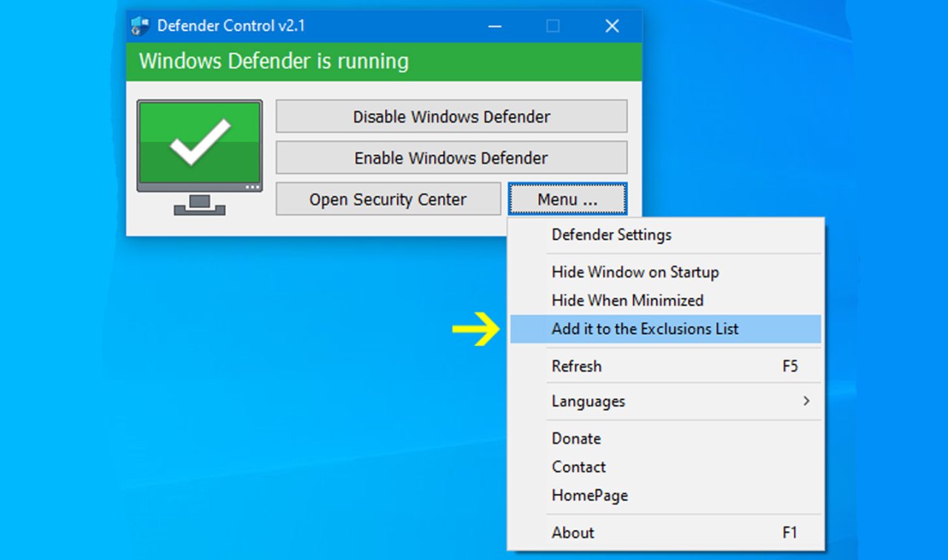This screenshot has width=948, height=560.
Task: Select Refresh in the menu
Action: [576, 366]
